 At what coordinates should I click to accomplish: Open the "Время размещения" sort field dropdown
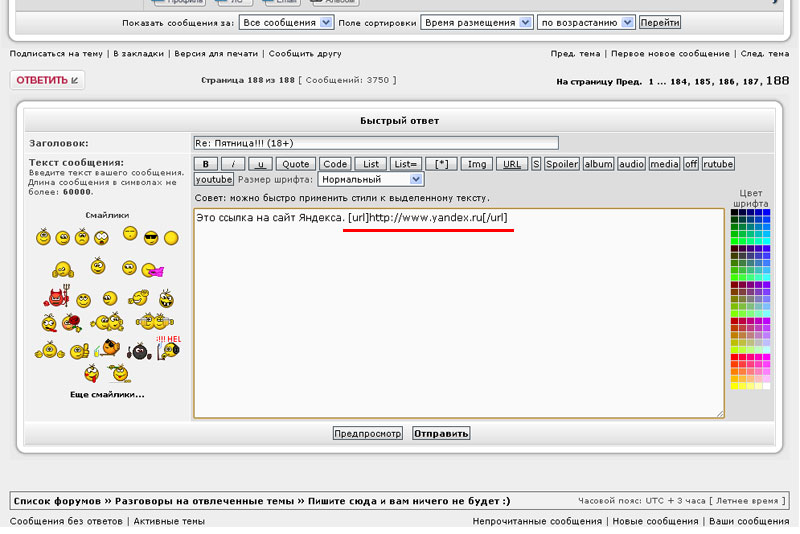(x=476, y=22)
